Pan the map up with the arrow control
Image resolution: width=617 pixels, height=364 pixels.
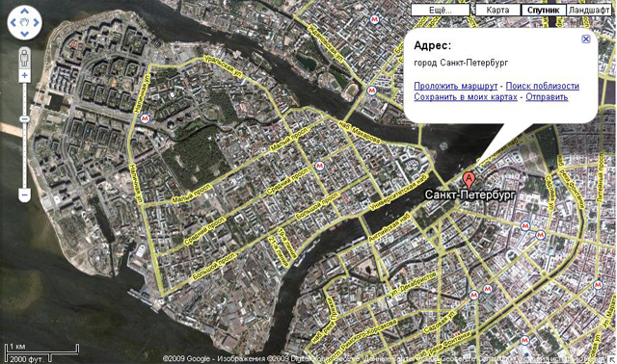(x=24, y=11)
